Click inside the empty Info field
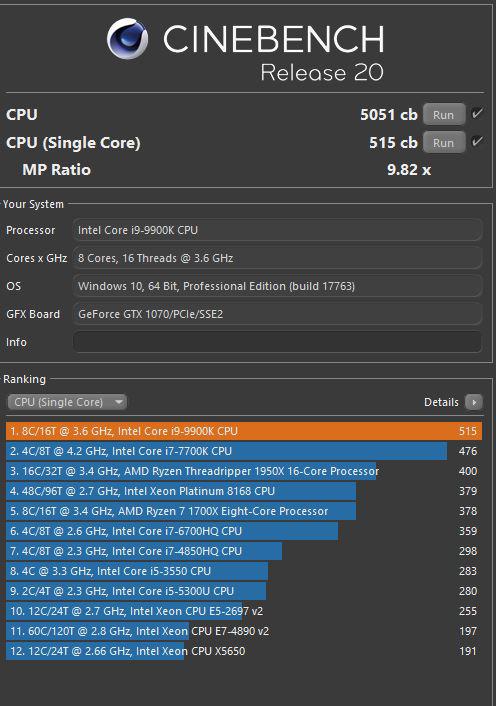The height and width of the screenshot is (706, 496). coord(277,342)
